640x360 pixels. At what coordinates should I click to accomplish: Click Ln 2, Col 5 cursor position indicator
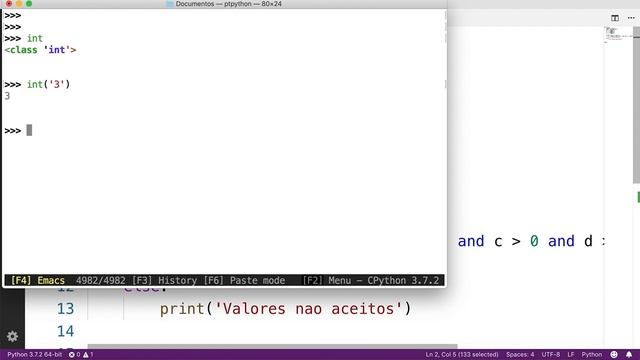pos(462,355)
